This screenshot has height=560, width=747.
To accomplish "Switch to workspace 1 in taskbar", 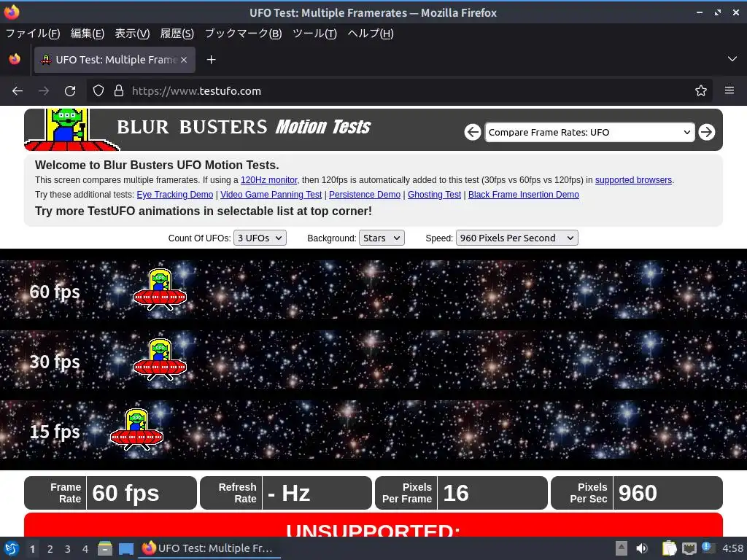I will (x=32, y=549).
